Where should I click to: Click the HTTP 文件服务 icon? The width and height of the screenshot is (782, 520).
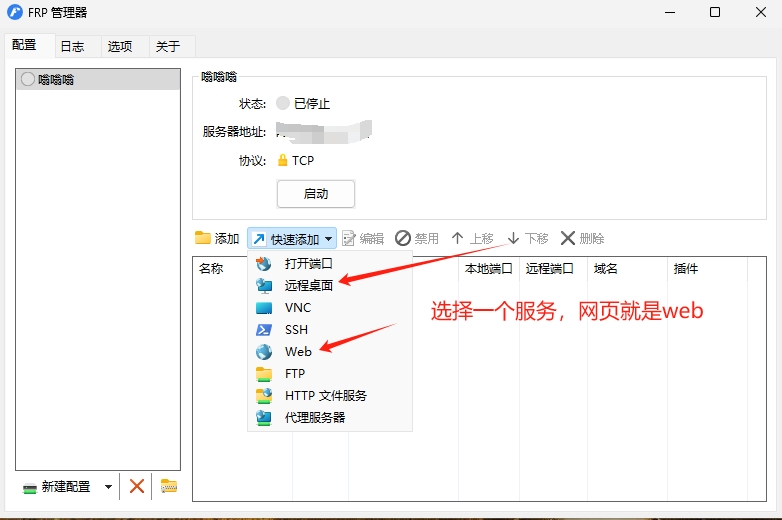coord(264,396)
